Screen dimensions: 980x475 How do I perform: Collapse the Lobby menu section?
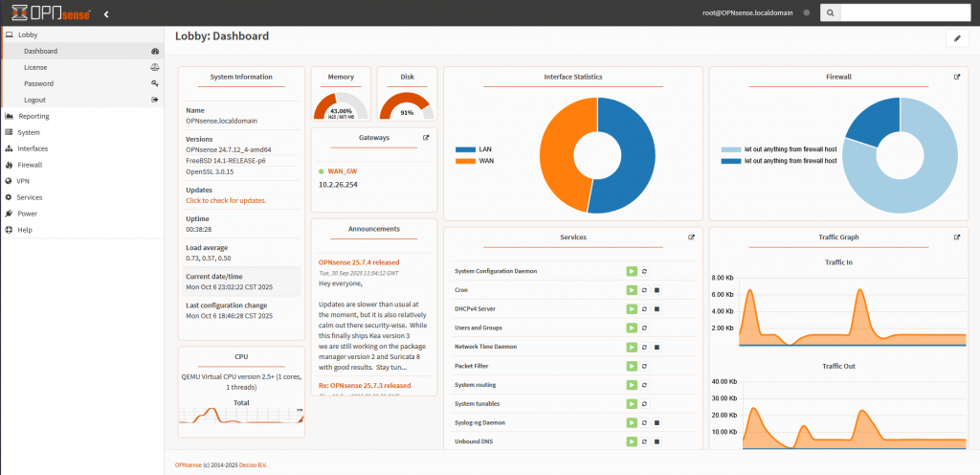pyautogui.click(x=82, y=35)
